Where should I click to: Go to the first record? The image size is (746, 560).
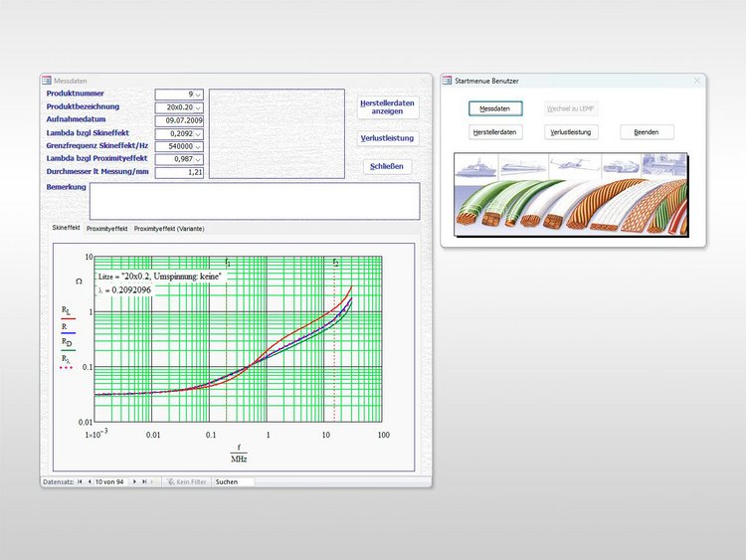(80, 481)
